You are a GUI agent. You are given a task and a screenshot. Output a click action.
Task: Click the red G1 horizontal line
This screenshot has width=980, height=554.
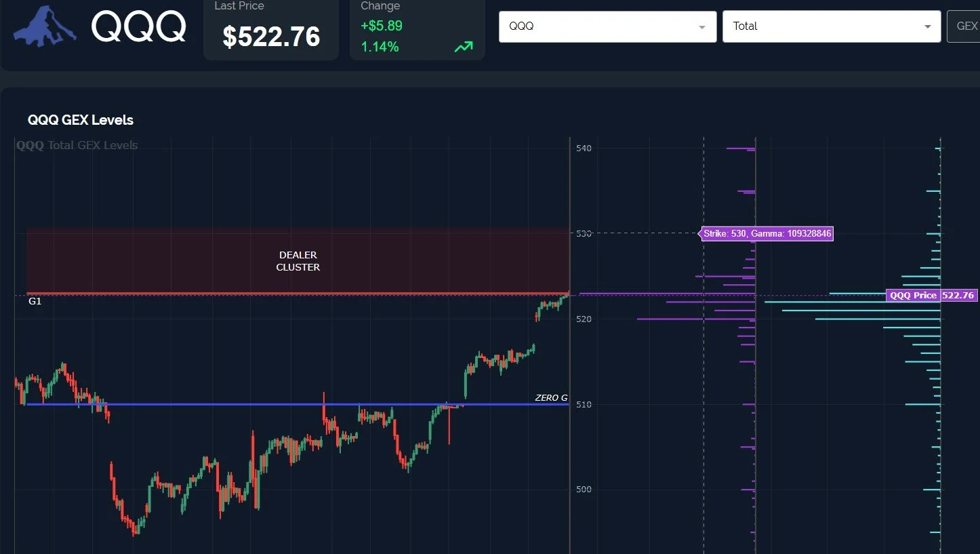[297, 294]
